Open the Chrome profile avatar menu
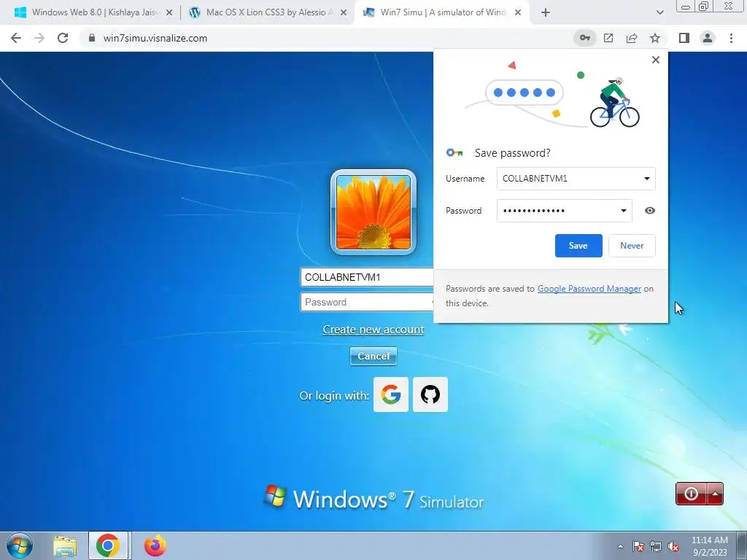Screen dimensions: 747x560 (x=708, y=38)
